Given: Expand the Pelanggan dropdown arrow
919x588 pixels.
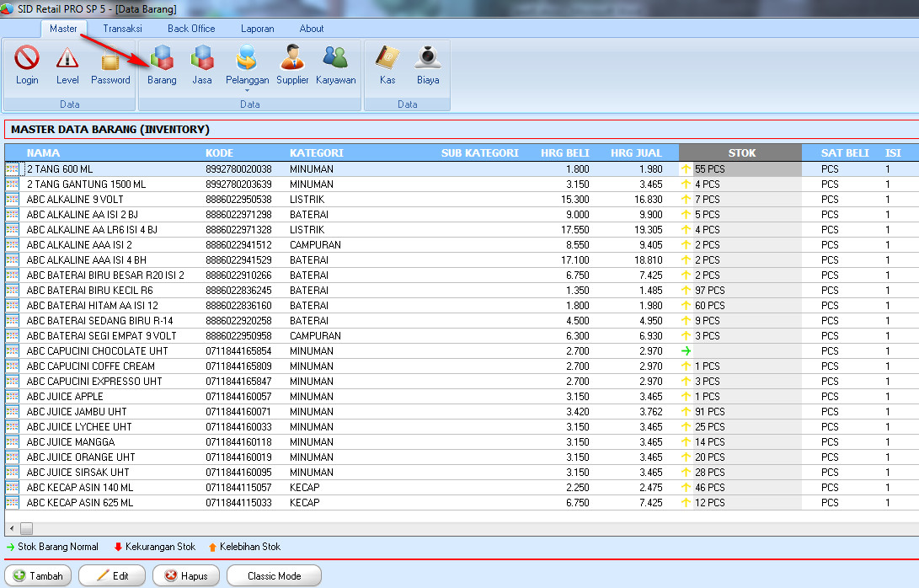Looking at the screenshot, I should click(x=247, y=90).
